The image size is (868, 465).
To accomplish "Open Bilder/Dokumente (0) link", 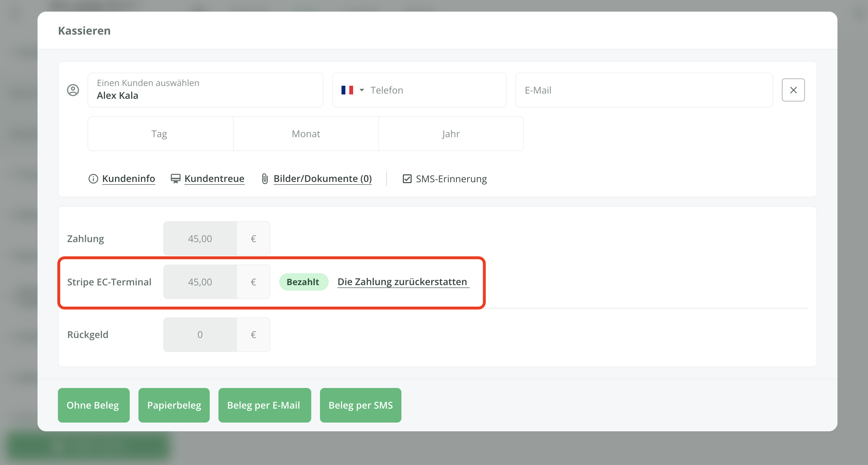I will (323, 179).
